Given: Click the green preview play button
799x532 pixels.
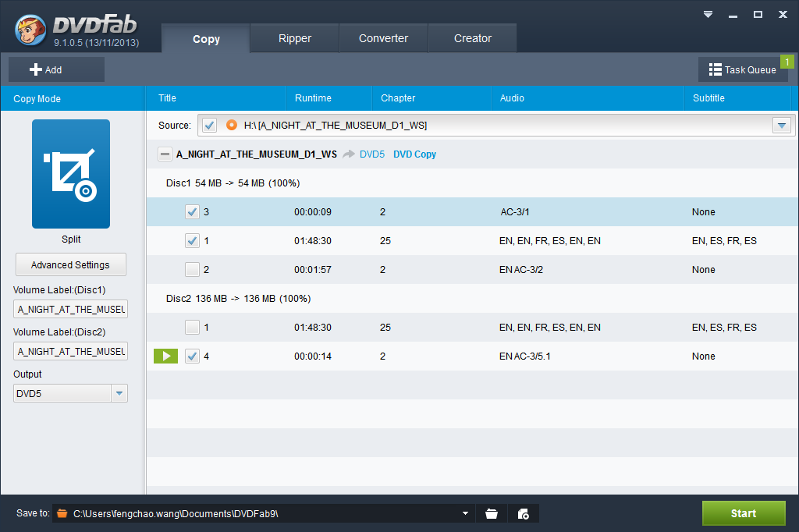Looking at the screenshot, I should [x=165, y=356].
